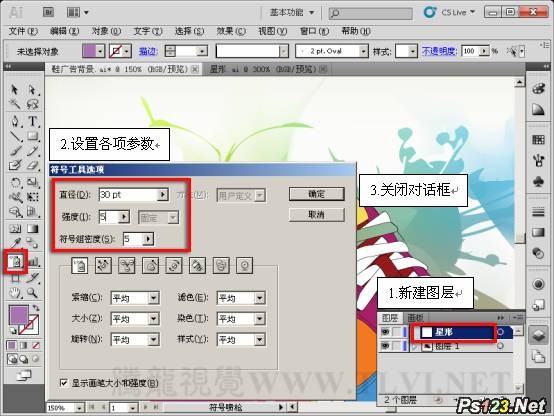Choose the Zoom tool magnifier
The width and height of the screenshot is (554, 416).
point(33,293)
